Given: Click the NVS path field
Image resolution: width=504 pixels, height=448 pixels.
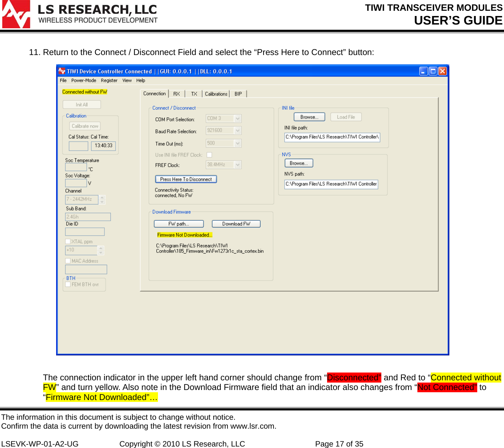Looking at the screenshot, I should click(331, 184).
